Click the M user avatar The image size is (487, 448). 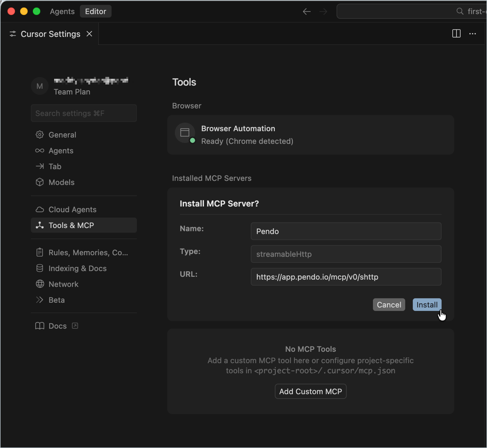pos(40,86)
